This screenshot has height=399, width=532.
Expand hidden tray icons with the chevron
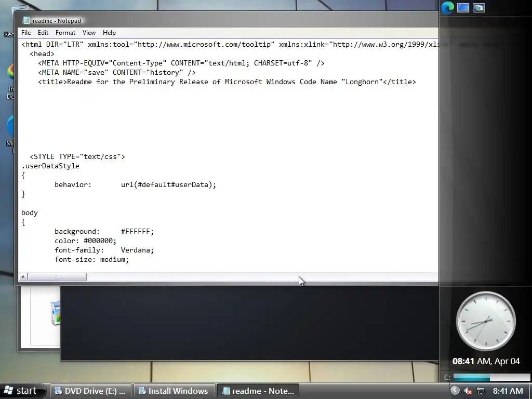click(x=455, y=391)
